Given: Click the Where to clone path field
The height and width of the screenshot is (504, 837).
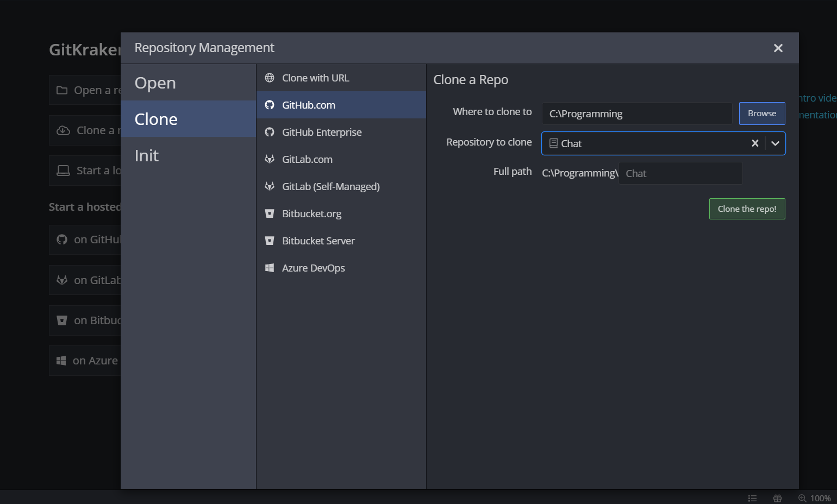Looking at the screenshot, I should [x=636, y=114].
